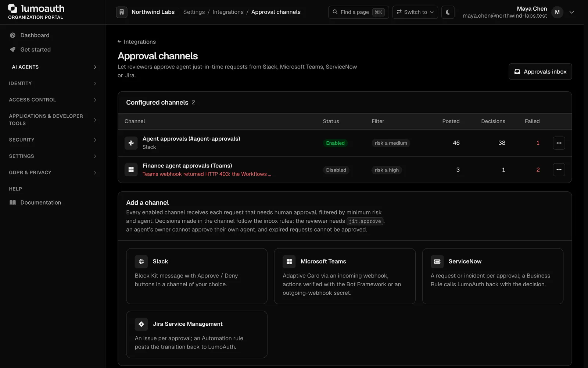Go to Settings breadcrumb
Viewport: 588px width, 368px height.
pyautogui.click(x=194, y=12)
